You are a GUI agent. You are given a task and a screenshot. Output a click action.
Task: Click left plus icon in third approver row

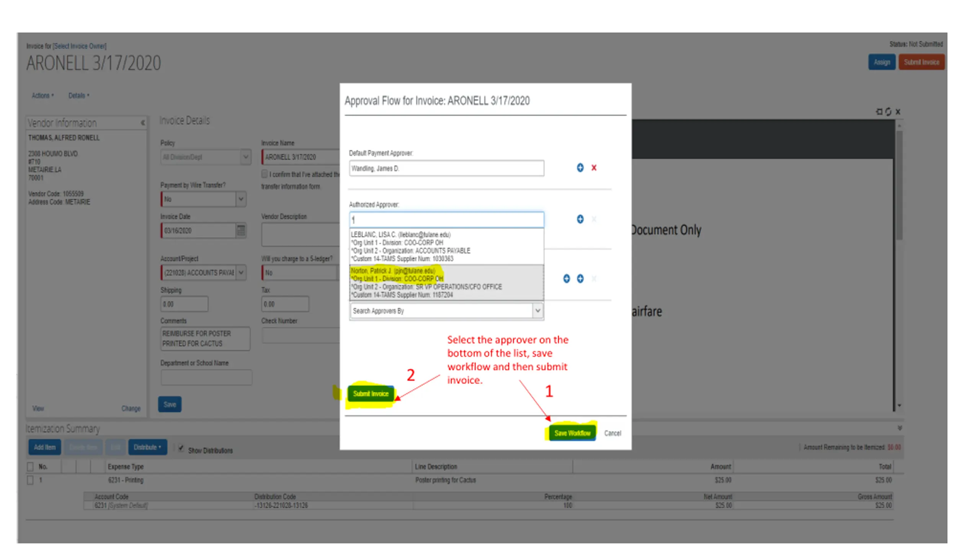[567, 279]
